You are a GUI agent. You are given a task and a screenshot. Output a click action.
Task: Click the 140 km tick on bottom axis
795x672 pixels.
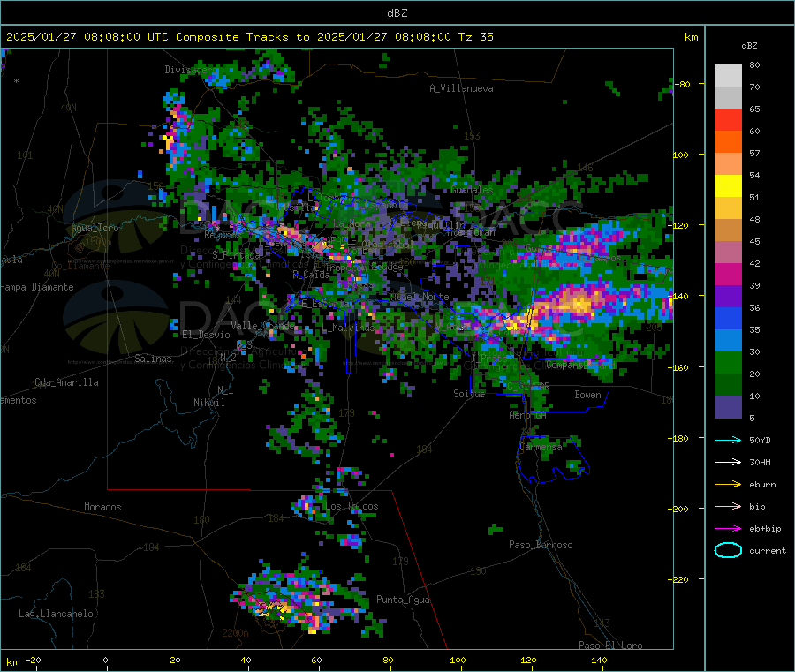pyautogui.click(x=599, y=660)
